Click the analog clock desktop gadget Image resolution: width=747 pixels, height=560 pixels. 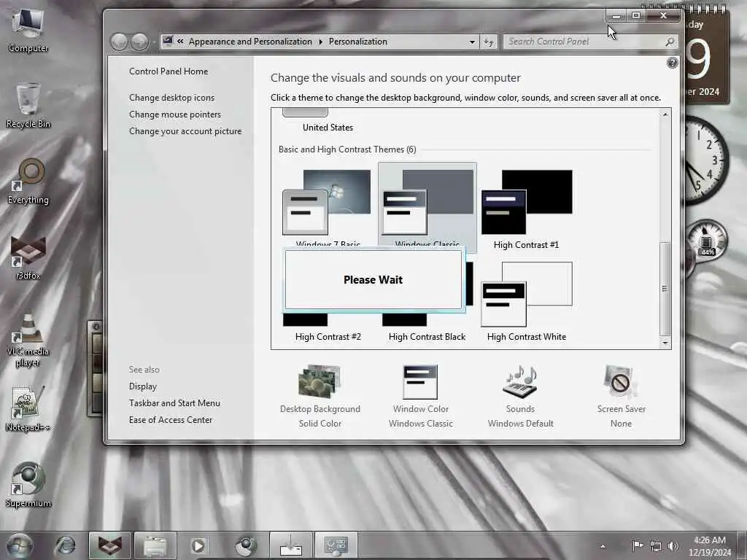click(707, 160)
